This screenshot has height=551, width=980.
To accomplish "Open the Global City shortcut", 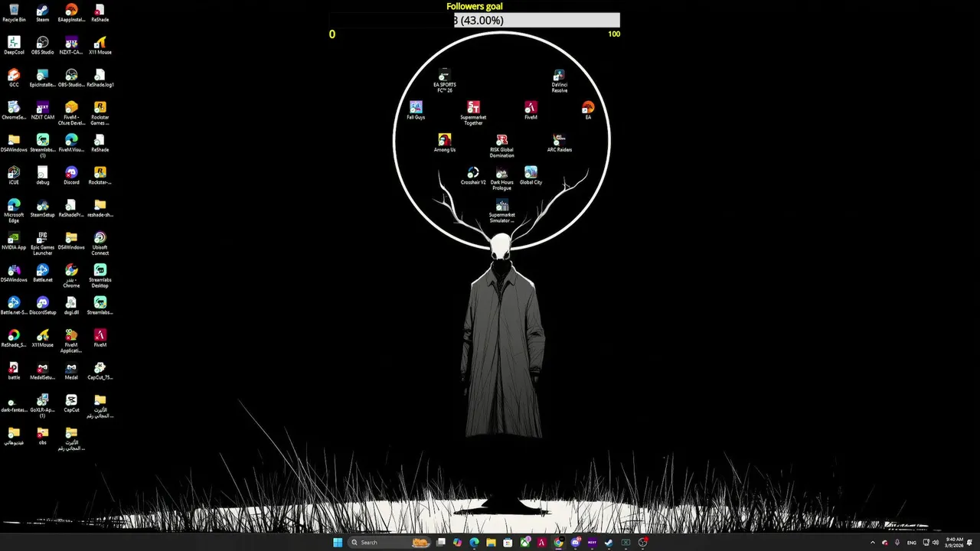I will coord(531,176).
